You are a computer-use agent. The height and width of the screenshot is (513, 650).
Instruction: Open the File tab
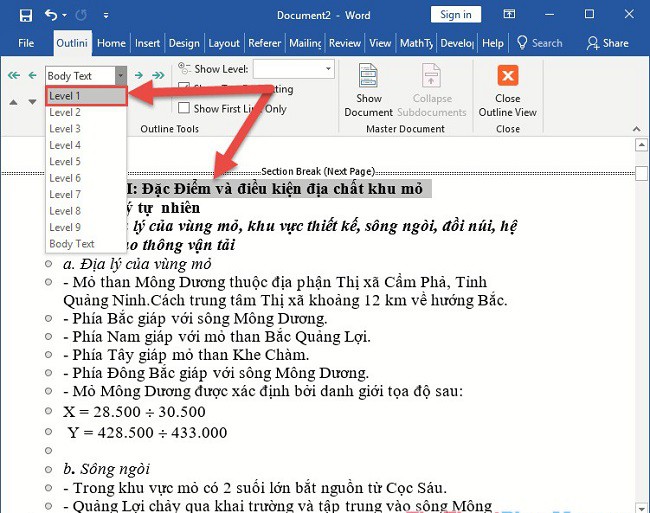[x=26, y=43]
